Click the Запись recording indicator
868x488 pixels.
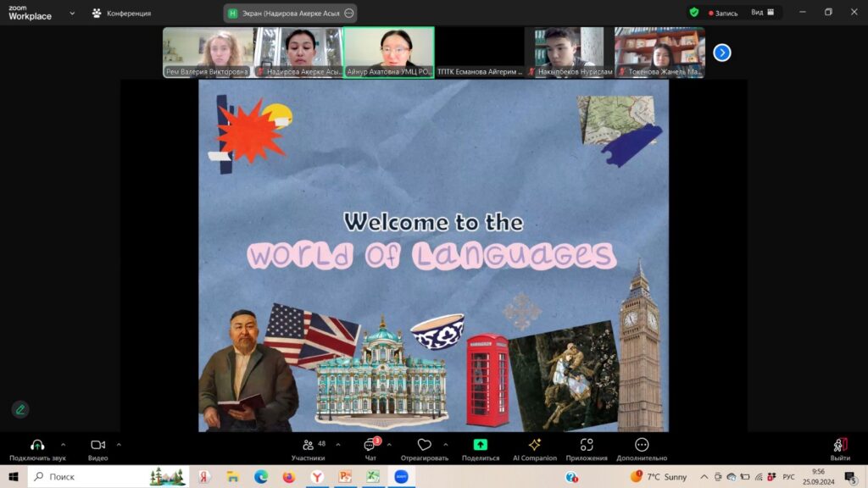click(x=723, y=13)
